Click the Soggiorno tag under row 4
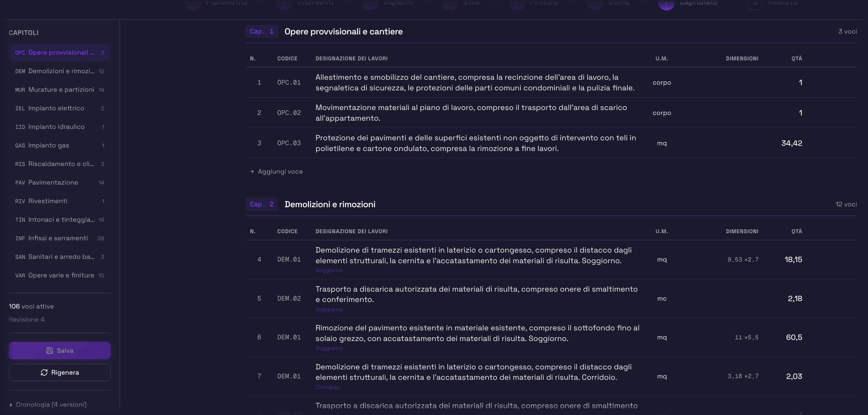Image resolution: width=868 pixels, height=415 pixels. (329, 270)
